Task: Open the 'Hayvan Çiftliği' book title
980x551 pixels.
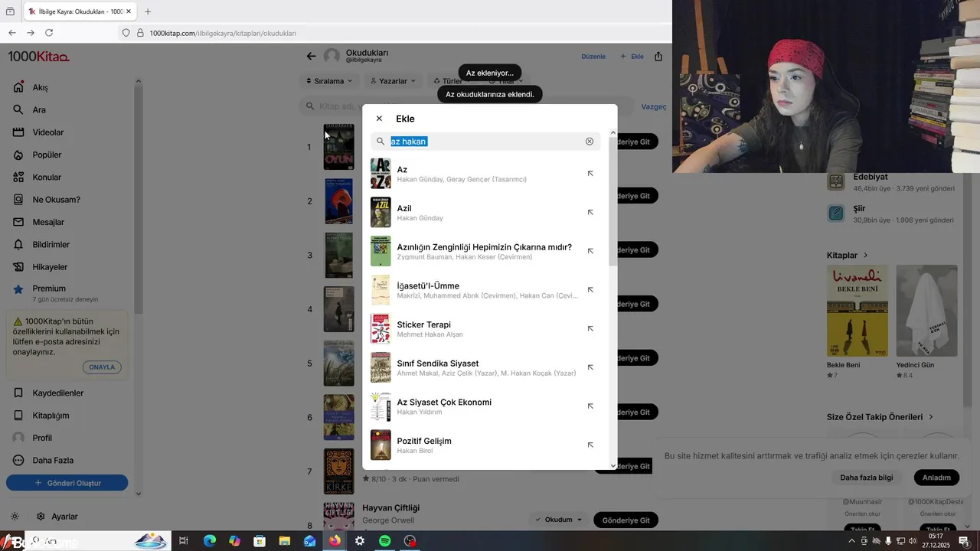Action: pos(390,507)
